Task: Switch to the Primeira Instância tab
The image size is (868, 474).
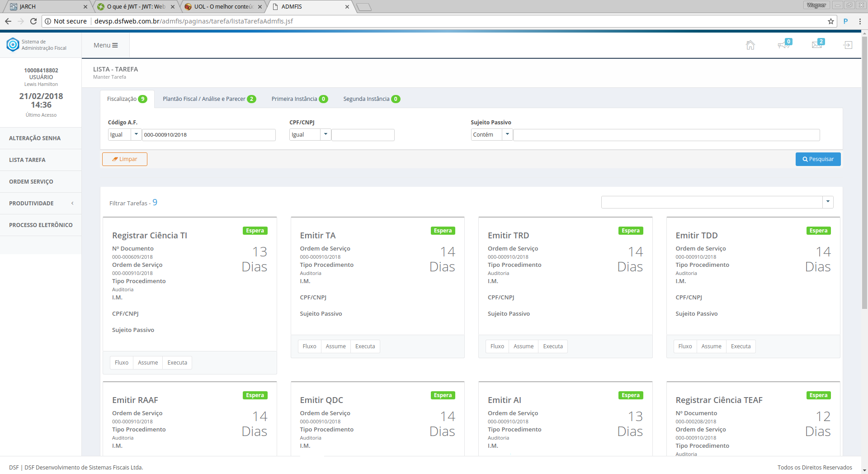Action: [299, 99]
